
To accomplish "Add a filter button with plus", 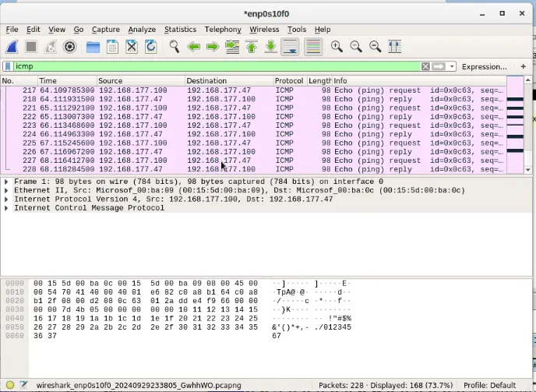I will click(523, 66).
